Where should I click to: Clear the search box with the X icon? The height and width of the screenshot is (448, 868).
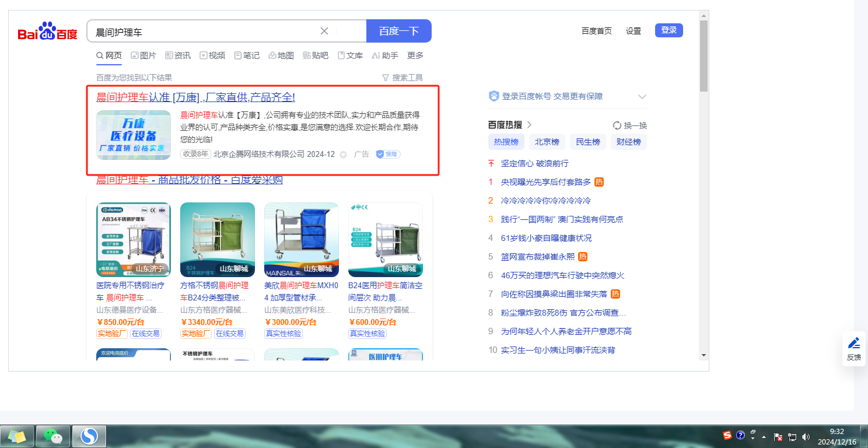click(x=324, y=31)
